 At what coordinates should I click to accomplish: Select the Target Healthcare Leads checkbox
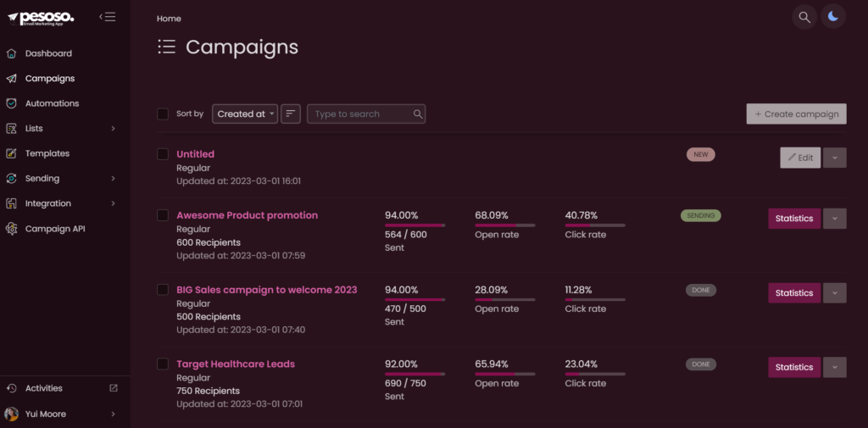point(163,364)
